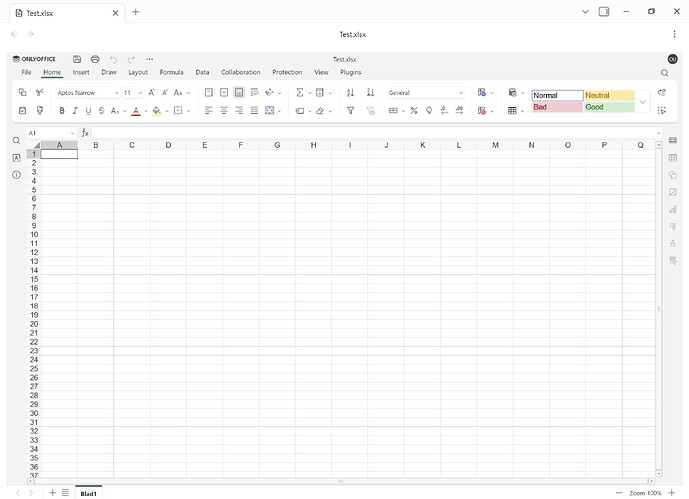
Task: Expand the font color dropdown arrow
Action: 146,111
